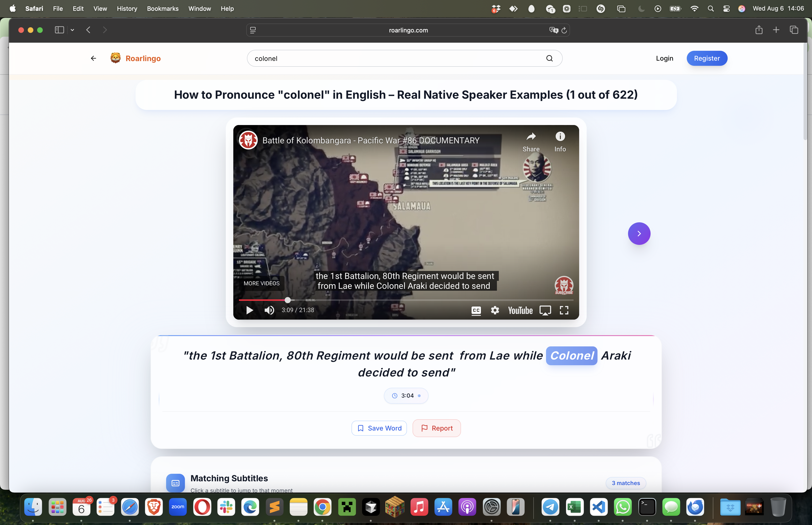The height and width of the screenshot is (525, 812).
Task: Open Control Center in menu bar
Action: 726,8
